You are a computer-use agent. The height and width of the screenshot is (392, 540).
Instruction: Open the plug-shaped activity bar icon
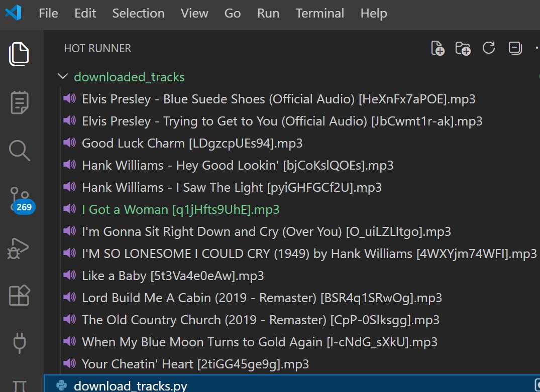[19, 343]
